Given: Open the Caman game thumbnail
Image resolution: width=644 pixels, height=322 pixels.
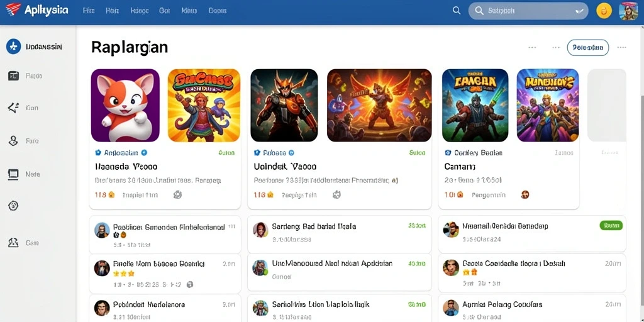Looking at the screenshot, I should (x=475, y=106).
